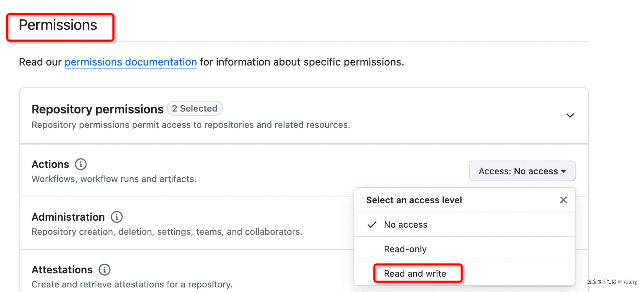The height and width of the screenshot is (292, 644).
Task: Open the Access: No access dropdown
Action: click(522, 171)
